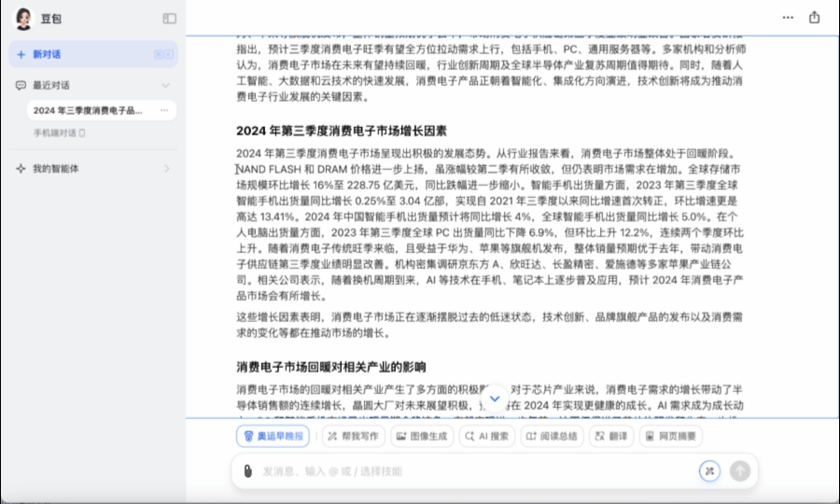Choose the 帮我写作 skill

(353, 436)
